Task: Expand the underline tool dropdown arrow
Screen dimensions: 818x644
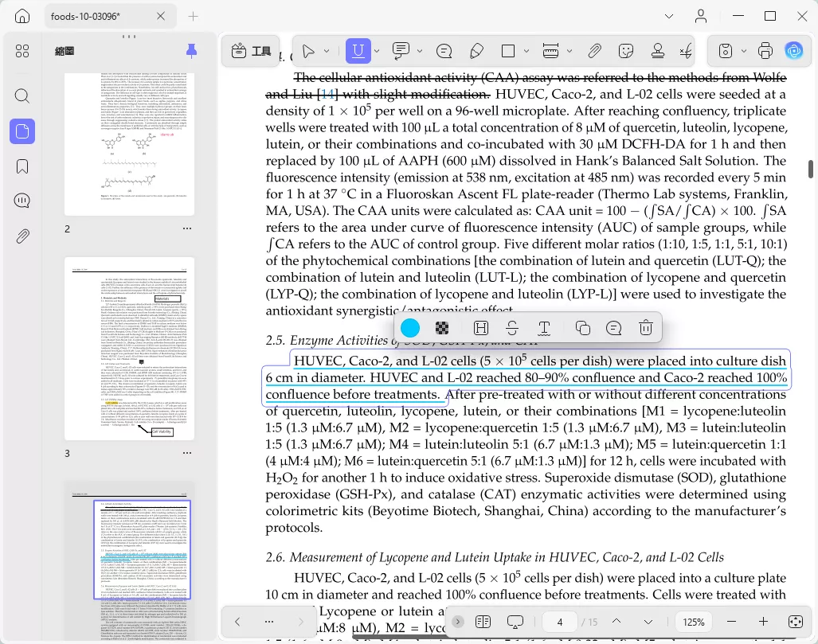Action: (x=377, y=51)
